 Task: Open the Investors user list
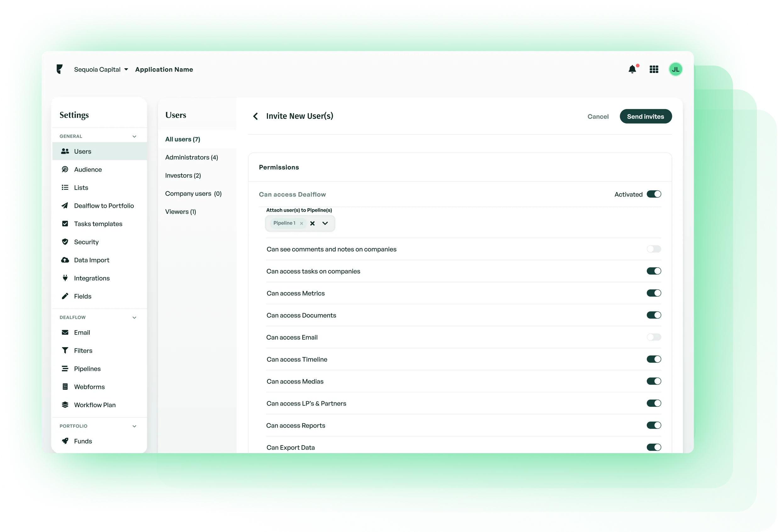point(183,175)
